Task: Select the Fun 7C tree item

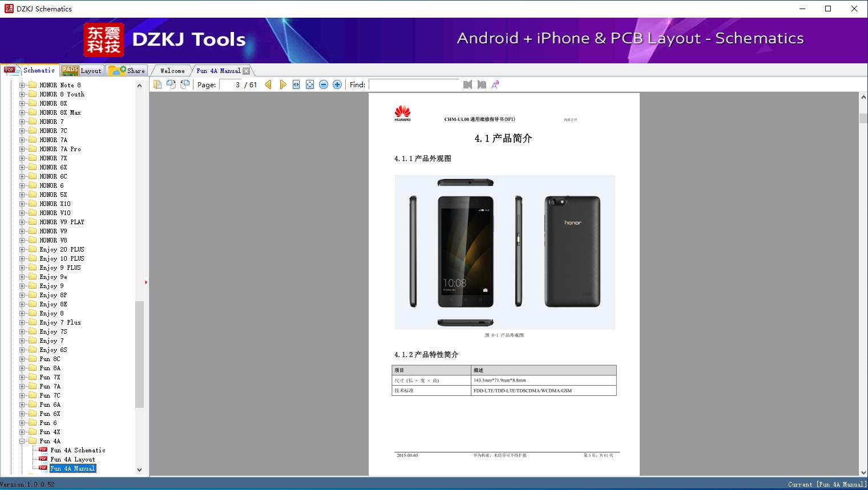Action: coord(50,395)
